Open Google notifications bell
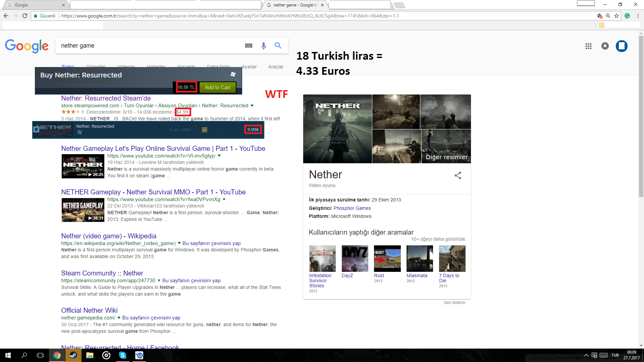644x362 pixels. click(x=605, y=46)
